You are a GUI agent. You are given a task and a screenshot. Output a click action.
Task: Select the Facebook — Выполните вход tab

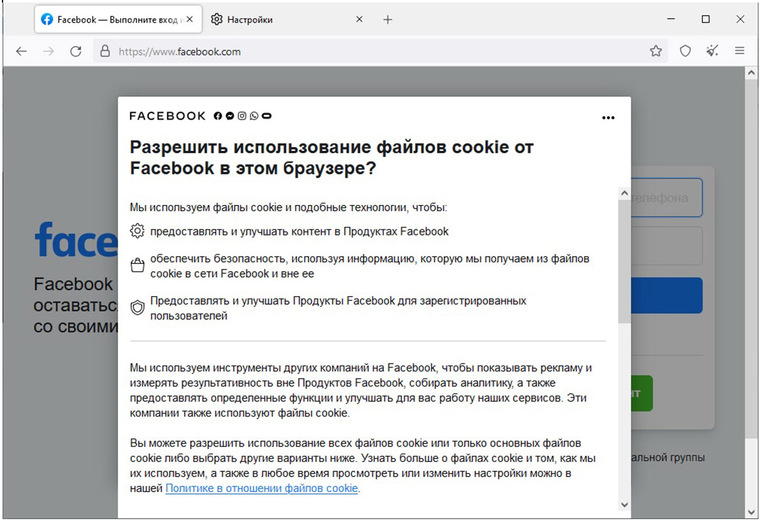112,20
